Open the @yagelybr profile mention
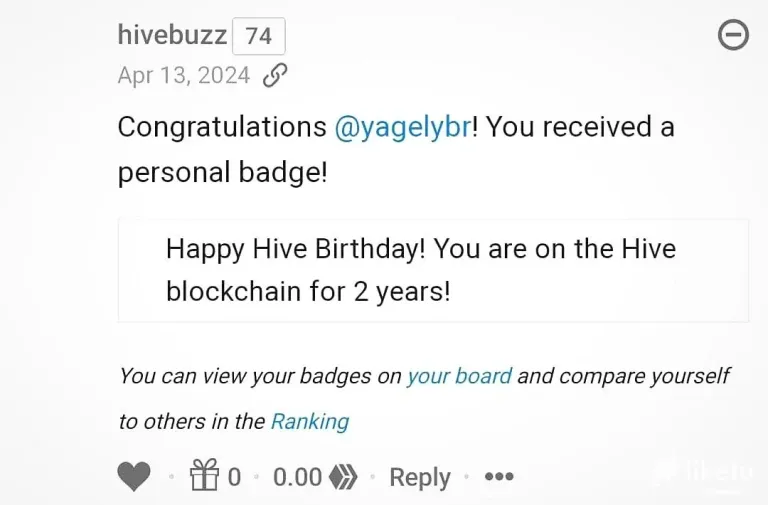This screenshot has height=505, width=768. pos(404,127)
